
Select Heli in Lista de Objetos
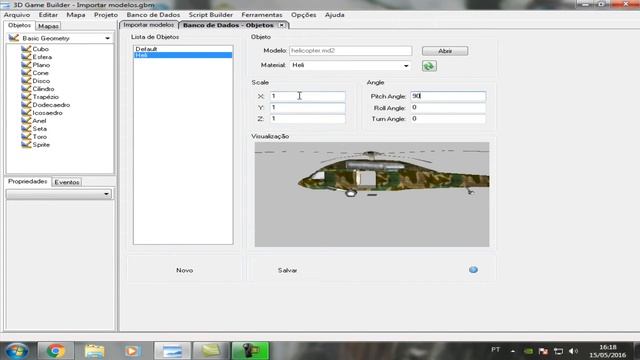(183, 55)
